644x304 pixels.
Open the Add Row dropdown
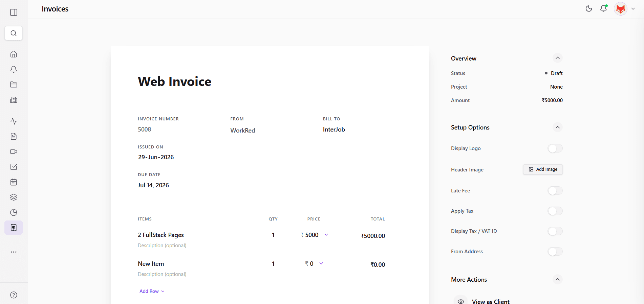point(152,291)
